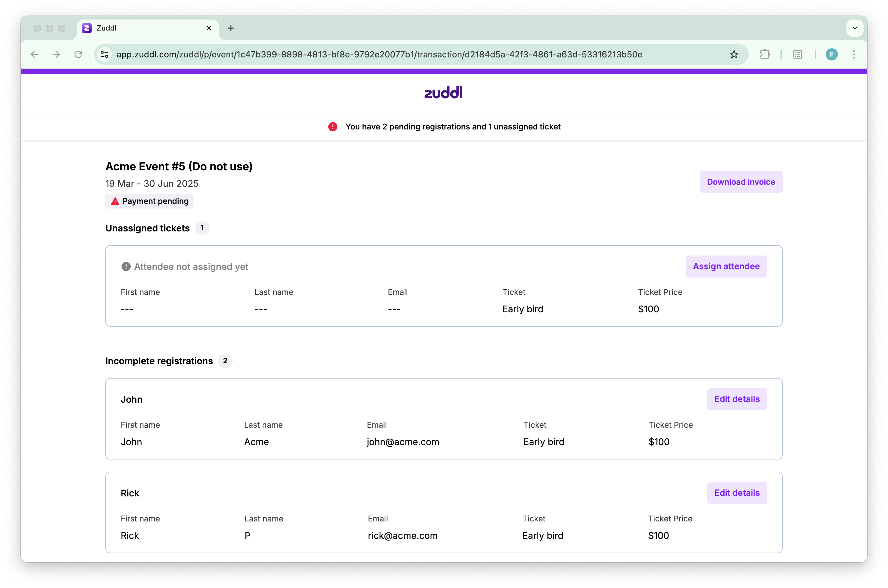Open a new tab with plus
The width and height of the screenshot is (888, 588).
(231, 28)
